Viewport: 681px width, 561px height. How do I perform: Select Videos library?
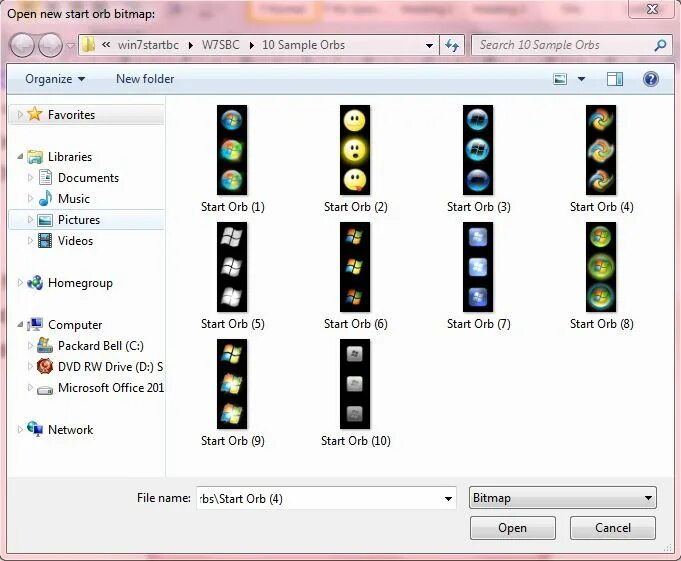(x=75, y=241)
